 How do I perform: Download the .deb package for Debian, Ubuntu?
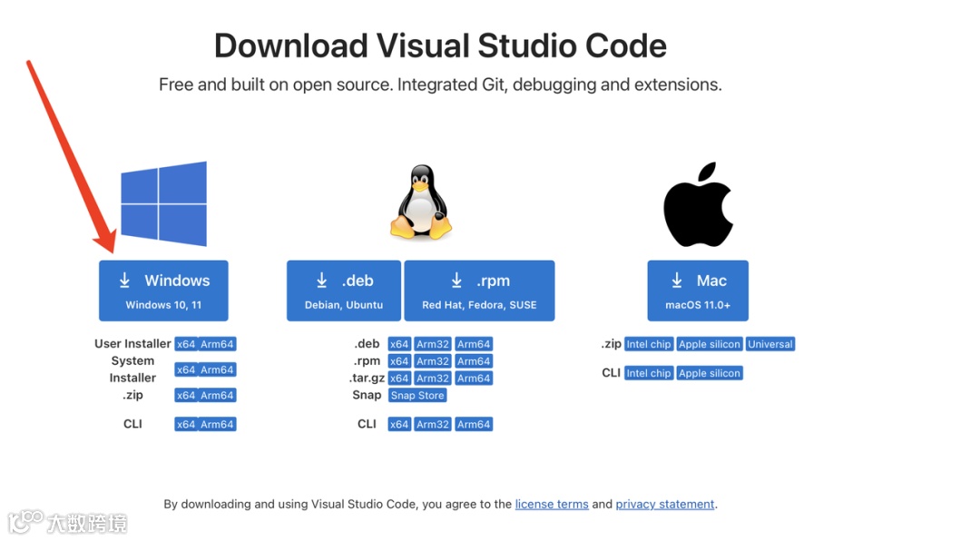click(x=344, y=290)
